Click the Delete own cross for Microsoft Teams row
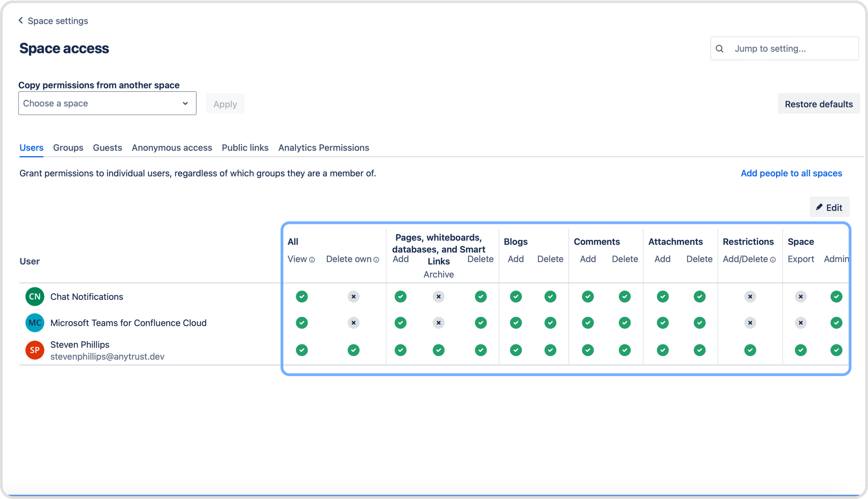Image resolution: width=868 pixels, height=499 pixels. tap(354, 323)
